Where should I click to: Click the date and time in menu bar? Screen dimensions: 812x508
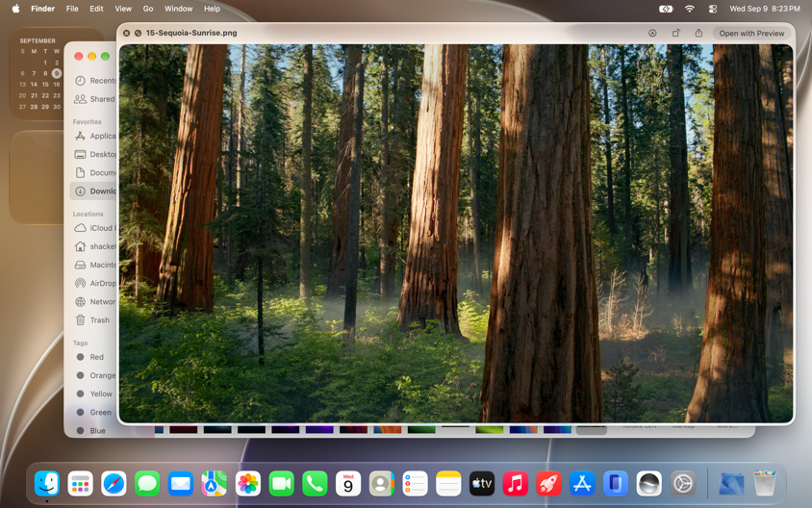coord(764,9)
